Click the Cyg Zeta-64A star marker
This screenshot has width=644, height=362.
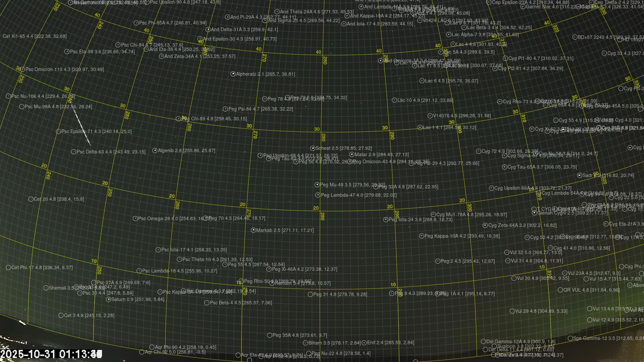pos(485,225)
